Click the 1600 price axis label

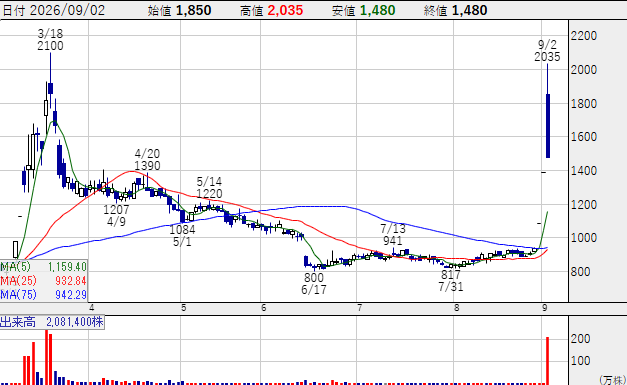[x=584, y=137]
